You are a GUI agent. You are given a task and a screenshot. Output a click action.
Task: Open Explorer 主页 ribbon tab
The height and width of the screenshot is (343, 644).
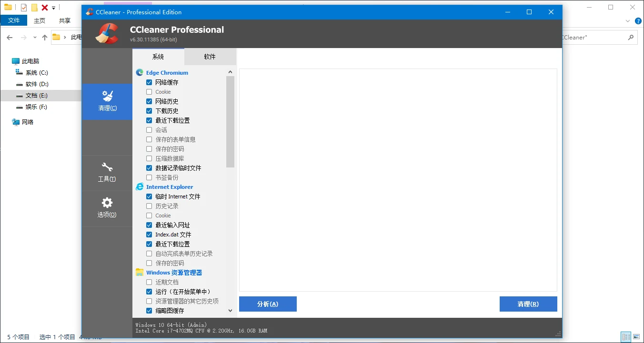point(40,20)
